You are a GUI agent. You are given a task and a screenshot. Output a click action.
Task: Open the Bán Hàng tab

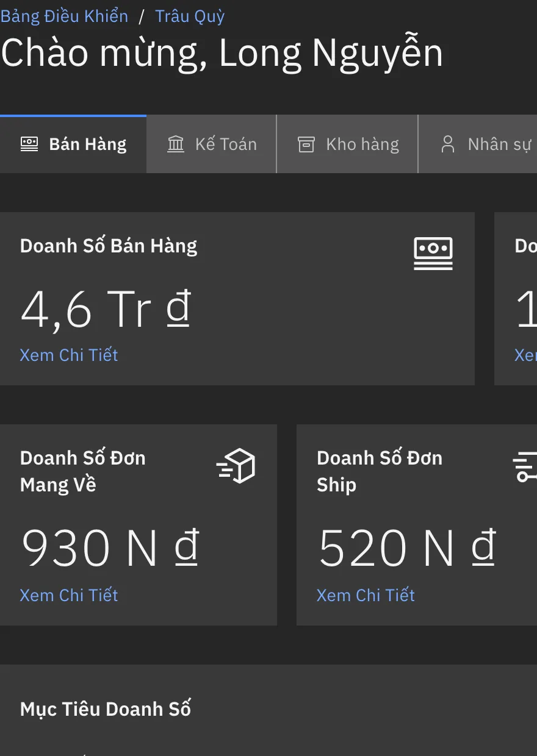point(73,144)
